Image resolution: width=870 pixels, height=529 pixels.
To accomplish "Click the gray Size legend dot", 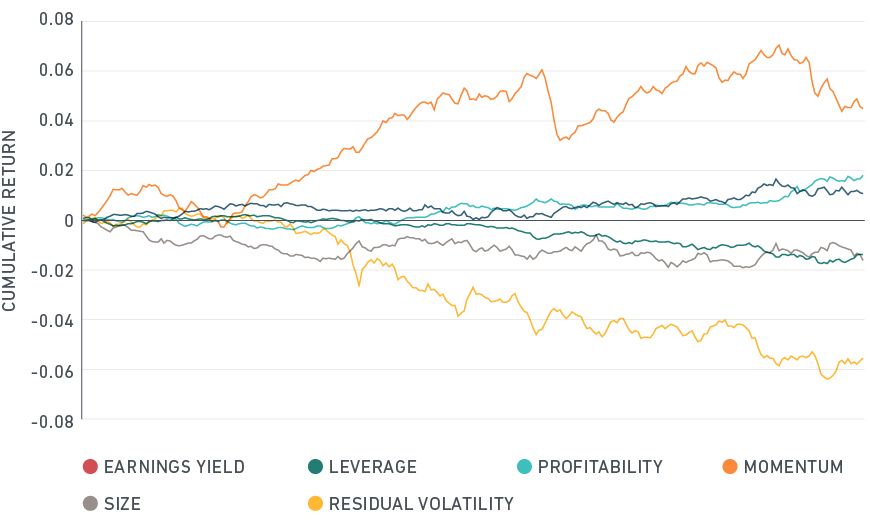I will (90, 504).
